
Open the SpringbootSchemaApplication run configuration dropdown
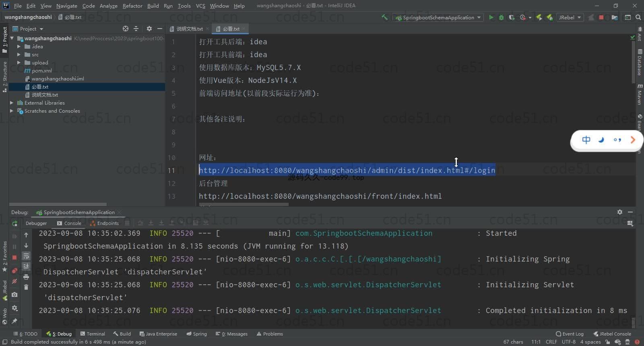(x=438, y=17)
